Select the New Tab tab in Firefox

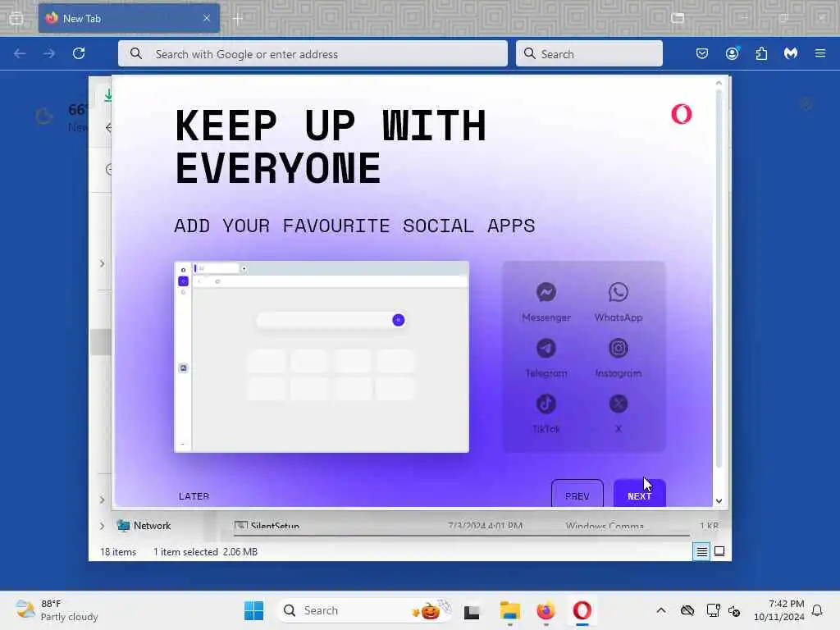[129, 18]
